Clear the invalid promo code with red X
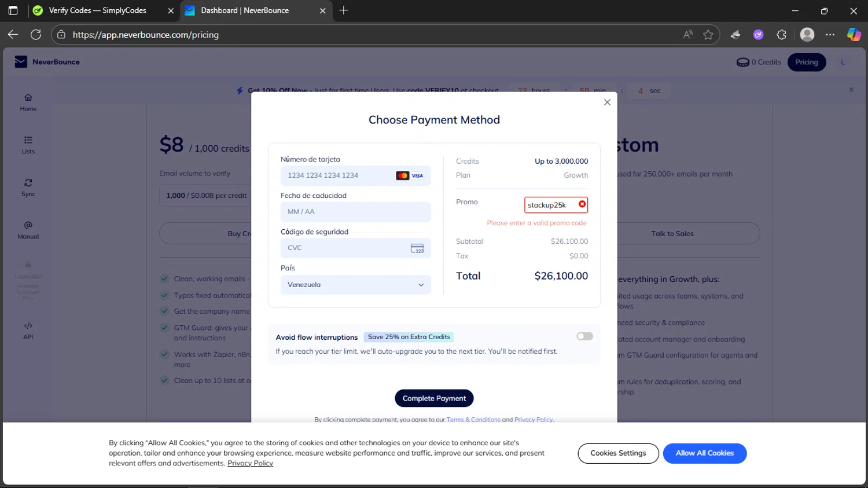 (582, 204)
